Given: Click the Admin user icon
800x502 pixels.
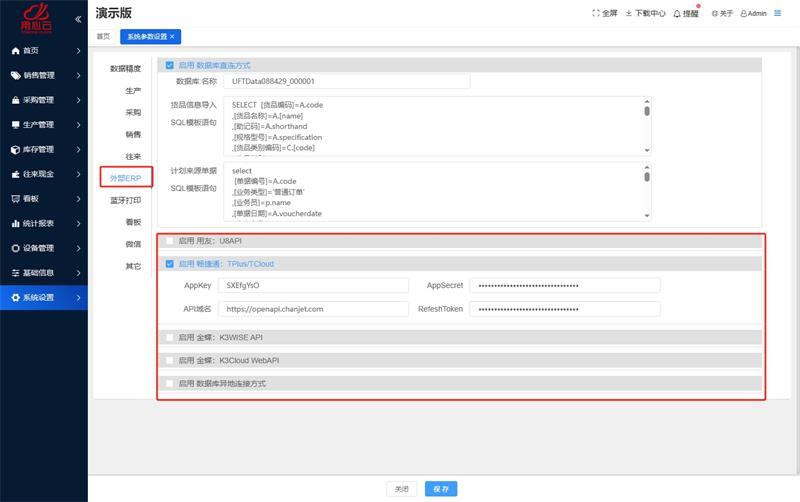Looking at the screenshot, I should point(742,14).
